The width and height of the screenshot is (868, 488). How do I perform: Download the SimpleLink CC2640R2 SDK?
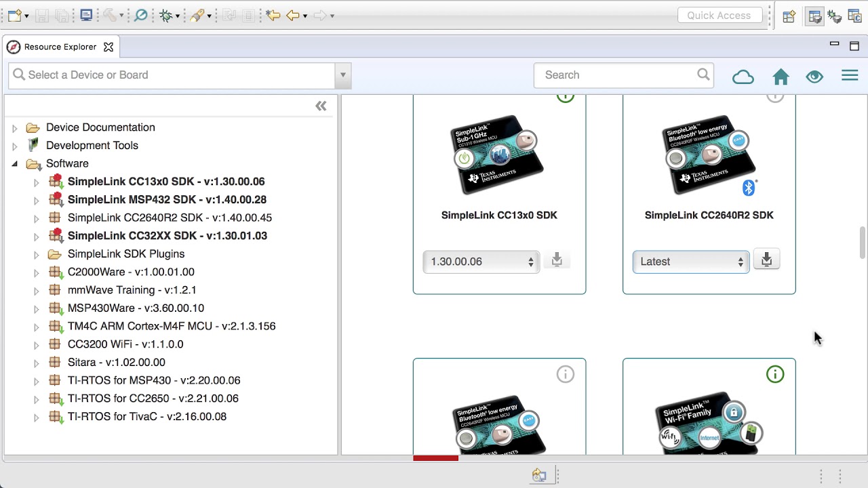coord(767,260)
